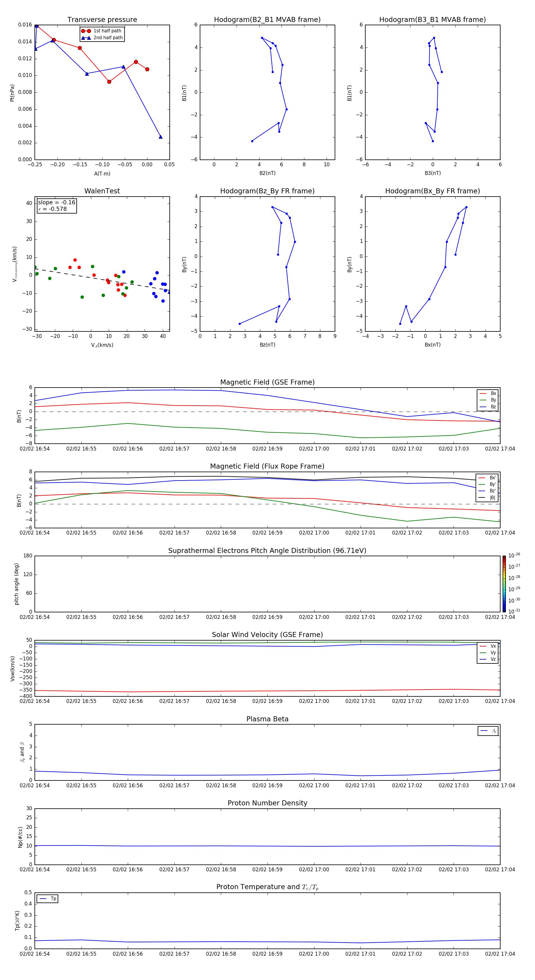Click the '02/02 17:04' tick under proton temperature
This screenshot has height=980, width=535.
coord(500,954)
